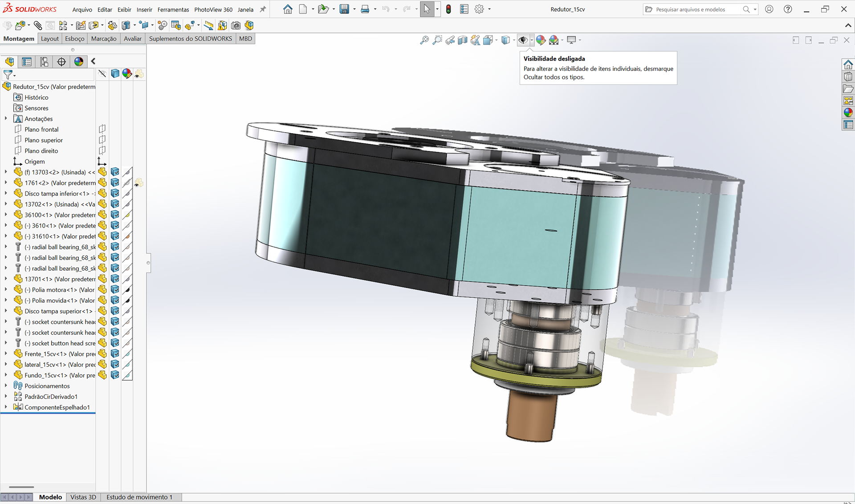Image resolution: width=855 pixels, height=504 pixels.
Task: Toggle display mode for Polia motora<1>
Action: click(115, 289)
